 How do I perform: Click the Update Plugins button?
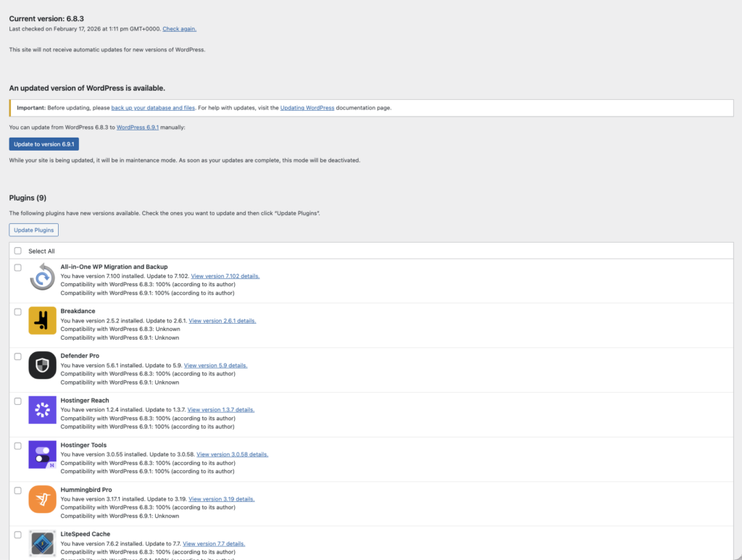(x=33, y=230)
